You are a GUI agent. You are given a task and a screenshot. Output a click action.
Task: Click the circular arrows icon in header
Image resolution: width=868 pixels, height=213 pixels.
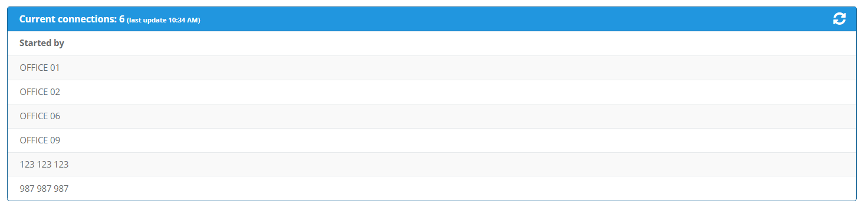pos(839,19)
